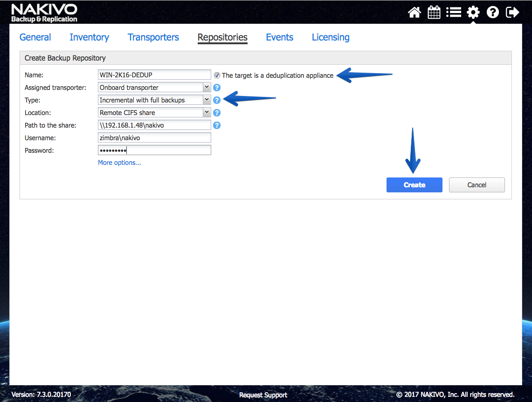The image size is (532, 402).
Task: Click the 'Create Backup Repository' heading
Action: point(65,58)
